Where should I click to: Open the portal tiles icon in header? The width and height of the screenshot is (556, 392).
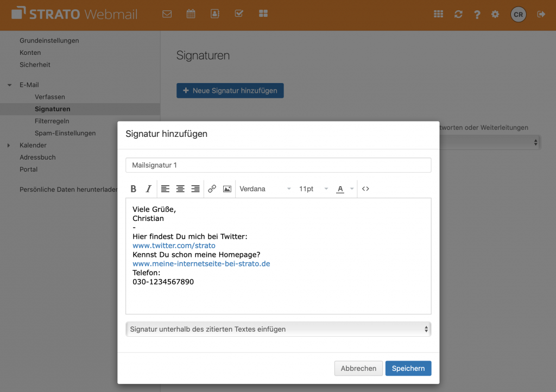coord(263,14)
